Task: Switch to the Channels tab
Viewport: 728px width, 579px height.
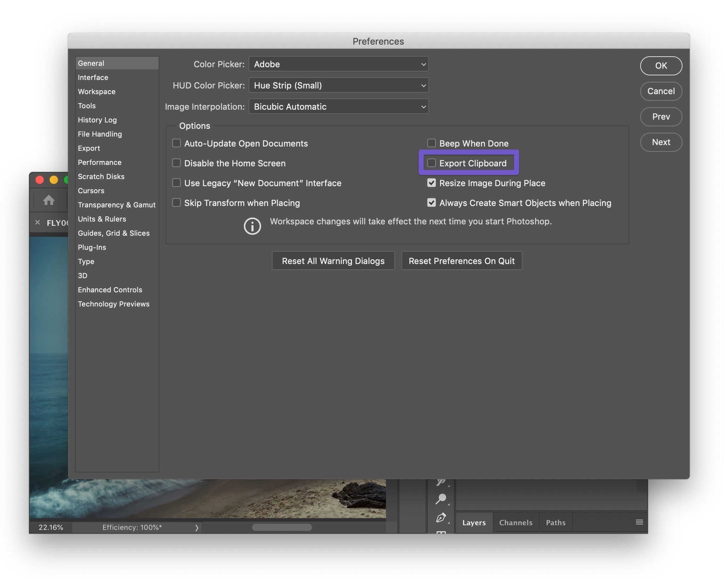Action: tap(516, 522)
